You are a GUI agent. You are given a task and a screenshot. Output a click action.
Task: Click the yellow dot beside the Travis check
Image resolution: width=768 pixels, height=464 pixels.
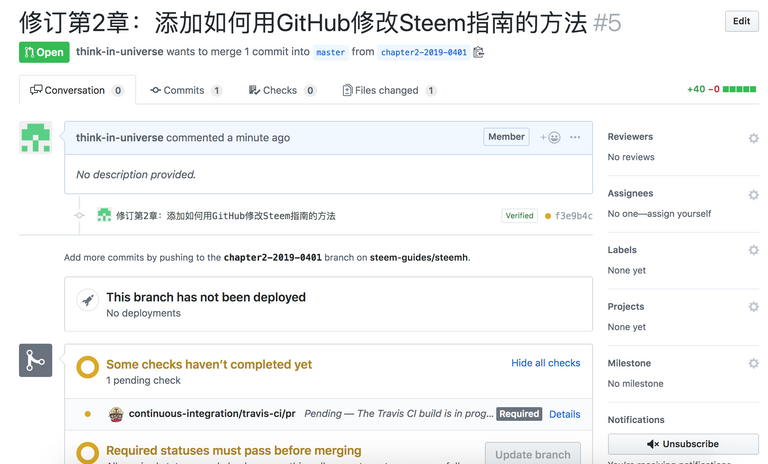88,414
